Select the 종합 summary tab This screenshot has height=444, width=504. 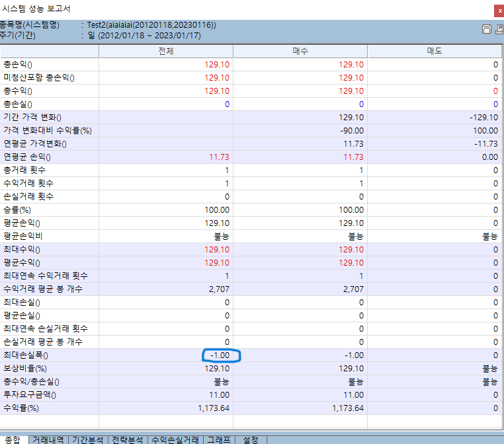pos(13,439)
